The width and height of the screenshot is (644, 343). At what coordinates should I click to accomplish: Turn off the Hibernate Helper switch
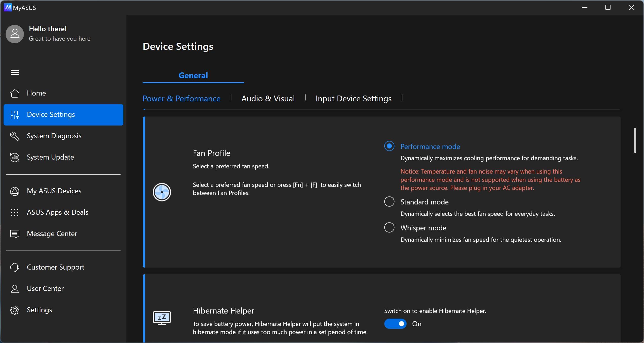(x=395, y=324)
